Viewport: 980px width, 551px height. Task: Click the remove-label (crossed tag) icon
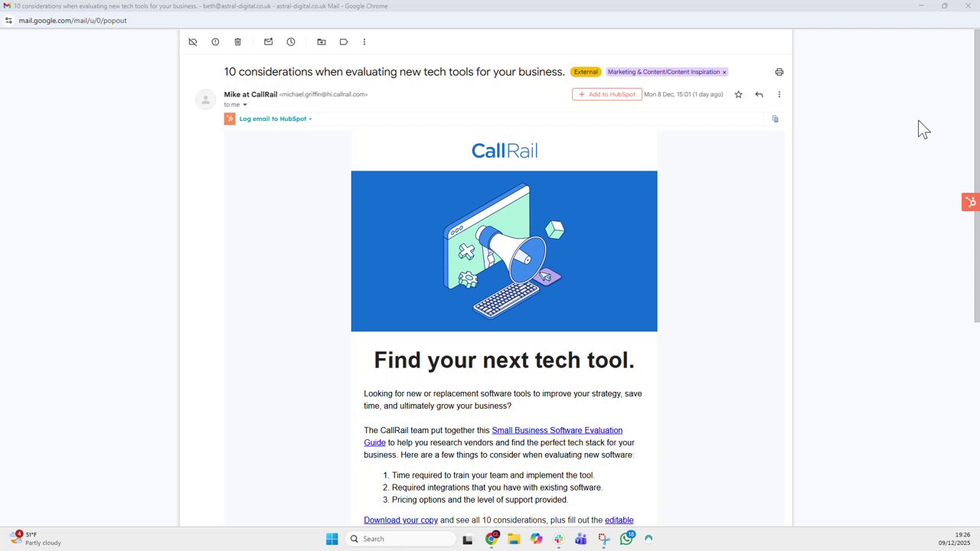(193, 42)
